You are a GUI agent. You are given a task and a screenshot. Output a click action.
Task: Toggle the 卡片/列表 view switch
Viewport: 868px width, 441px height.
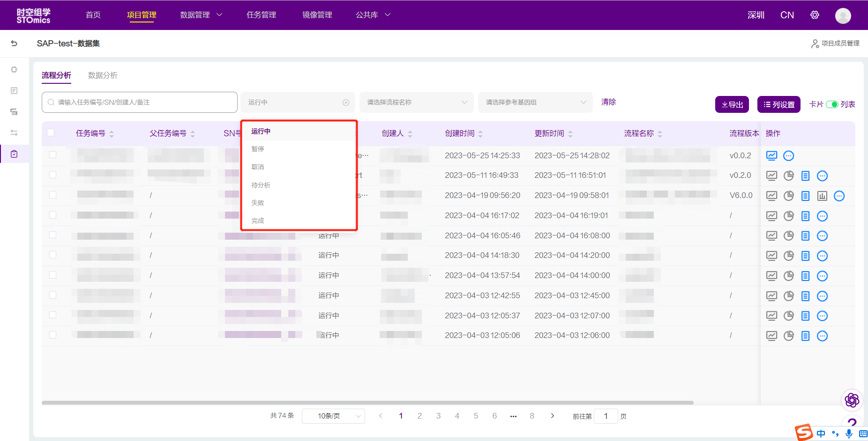(x=832, y=104)
